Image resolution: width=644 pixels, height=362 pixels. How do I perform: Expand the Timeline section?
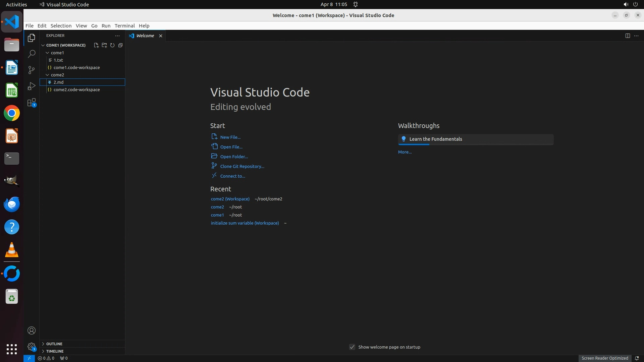(55, 351)
